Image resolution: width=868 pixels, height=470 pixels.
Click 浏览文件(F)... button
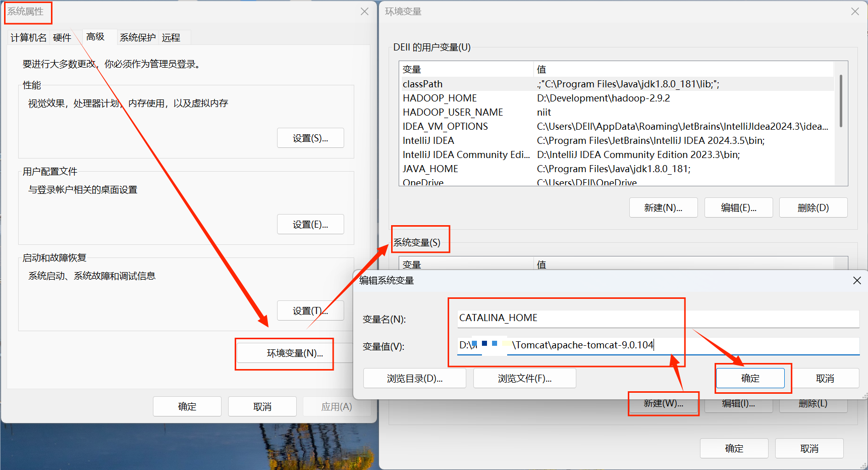pos(525,378)
